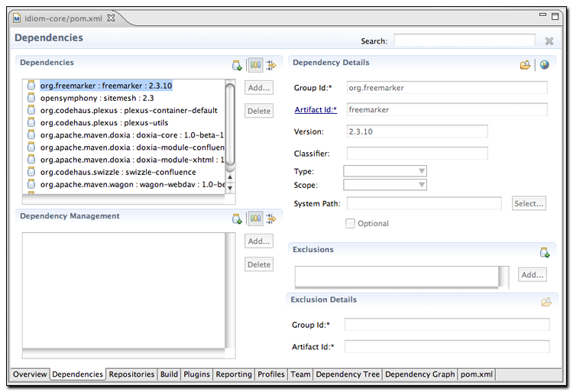Click the filter icon in Dependency Management header
This screenshot has width=573, height=392.
point(271,219)
